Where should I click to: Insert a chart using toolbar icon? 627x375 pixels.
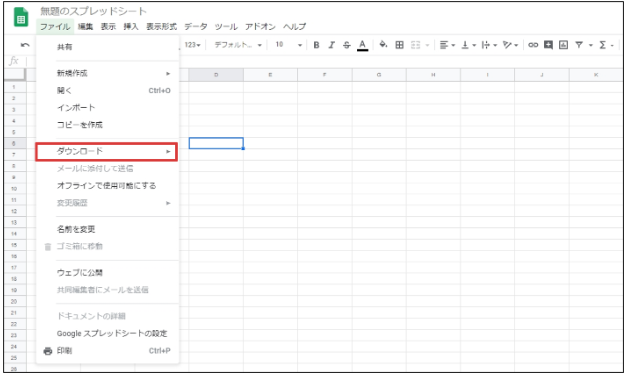pyautogui.click(x=563, y=45)
